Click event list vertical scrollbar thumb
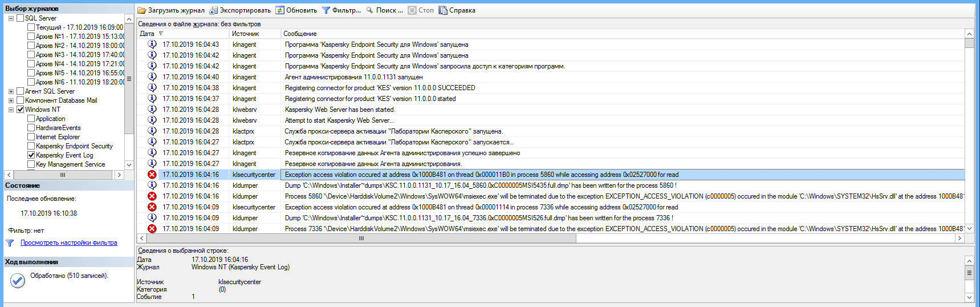Image resolution: width=980 pixels, height=307 pixels. click(x=969, y=43)
